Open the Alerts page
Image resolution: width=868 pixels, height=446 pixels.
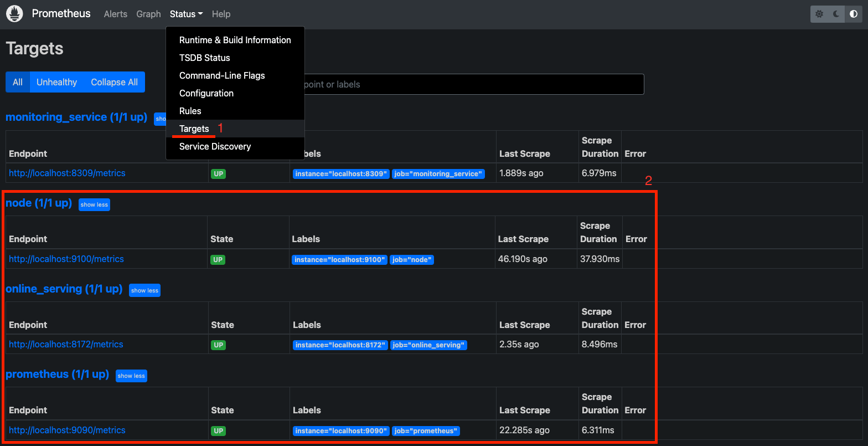pyautogui.click(x=116, y=14)
